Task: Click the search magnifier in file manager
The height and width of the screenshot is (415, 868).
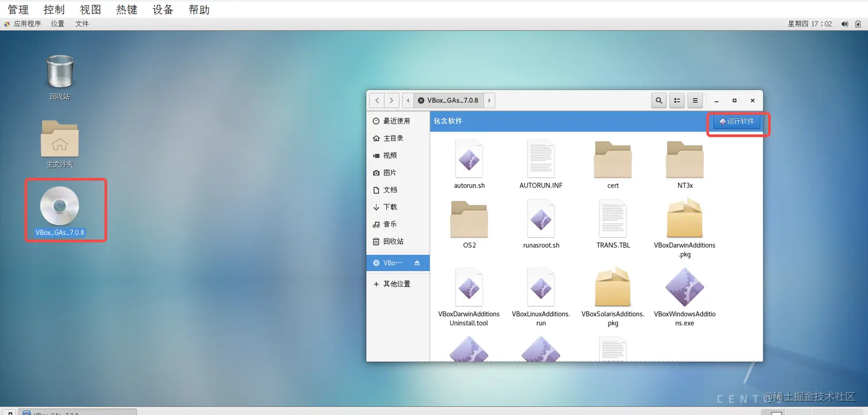Action: click(659, 100)
